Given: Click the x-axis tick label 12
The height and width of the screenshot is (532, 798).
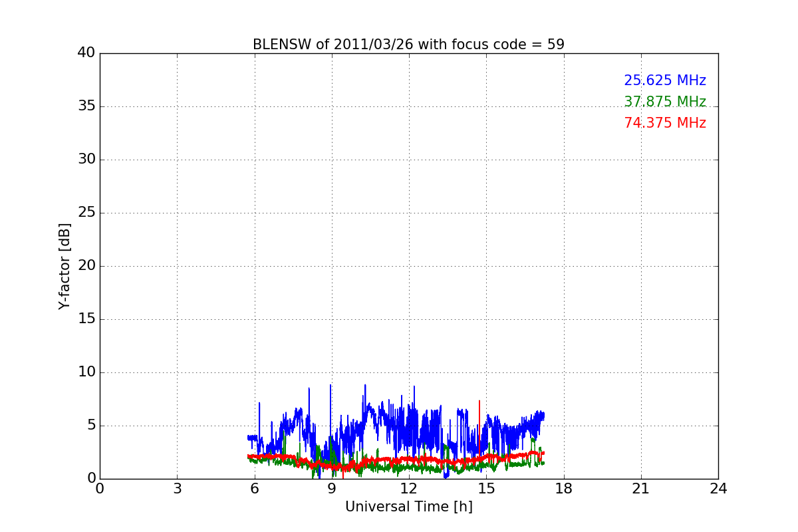Looking at the screenshot, I should [x=409, y=489].
